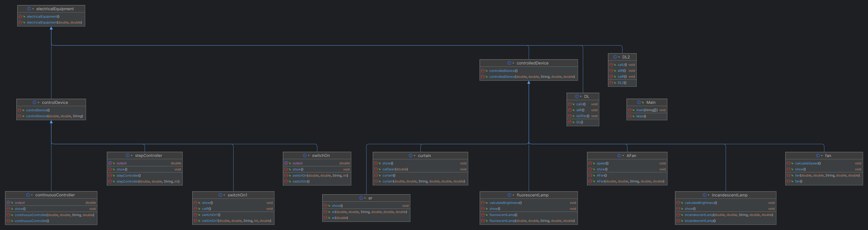868x230 pixels.
Task: Click property icon of continuousController output field
Action: pyautogui.click(x=8, y=203)
